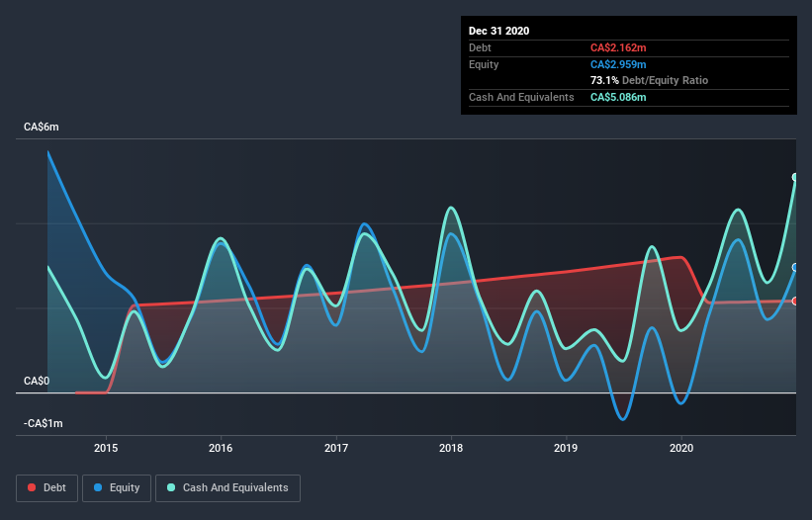The width and height of the screenshot is (812, 520).
Task: Click the 2015 x-axis label
Action: [x=106, y=448]
